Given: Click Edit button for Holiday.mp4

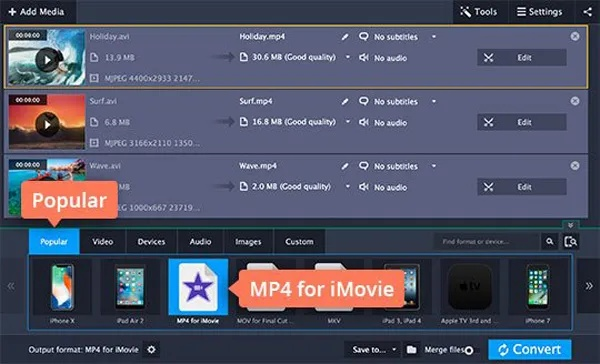Looking at the screenshot, I should [522, 57].
